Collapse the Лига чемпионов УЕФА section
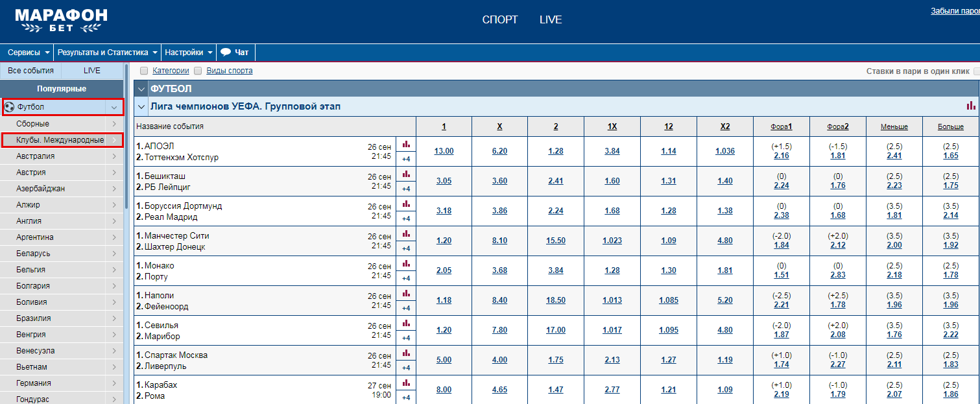The image size is (980, 404). (x=142, y=106)
